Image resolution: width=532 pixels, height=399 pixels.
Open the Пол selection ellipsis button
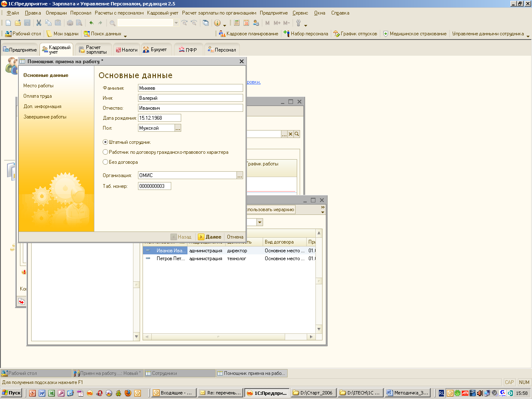tap(178, 128)
